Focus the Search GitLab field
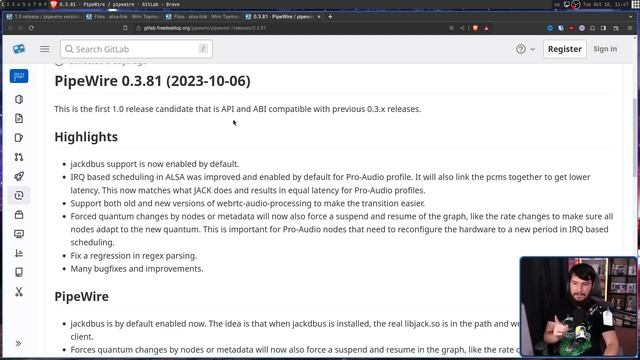 (x=136, y=49)
